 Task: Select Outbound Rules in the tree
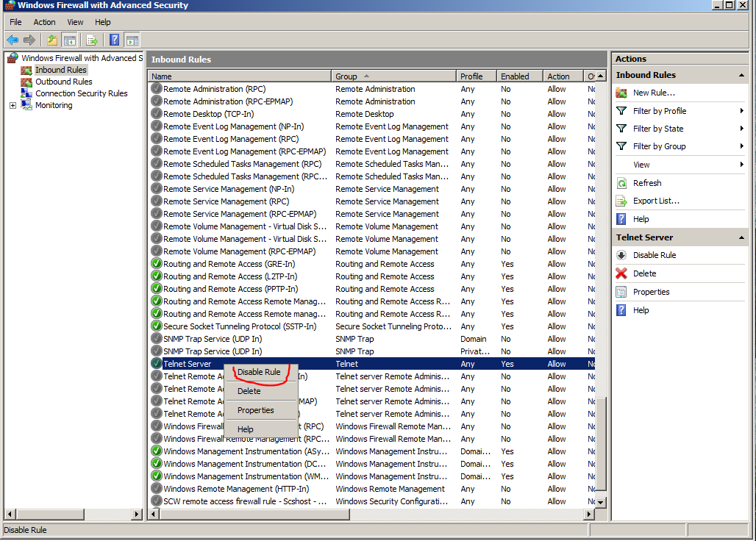[x=64, y=82]
